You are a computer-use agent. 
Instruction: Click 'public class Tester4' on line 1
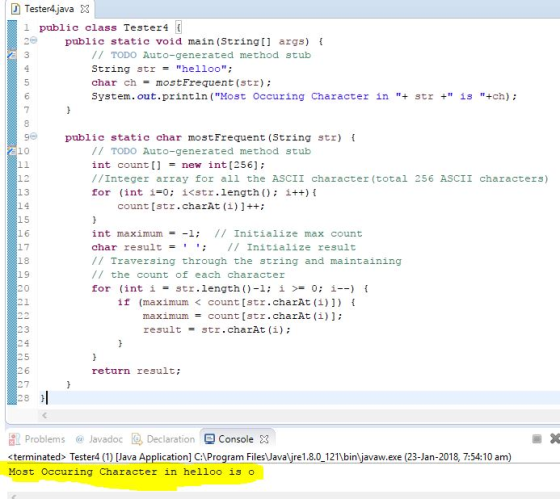click(104, 28)
